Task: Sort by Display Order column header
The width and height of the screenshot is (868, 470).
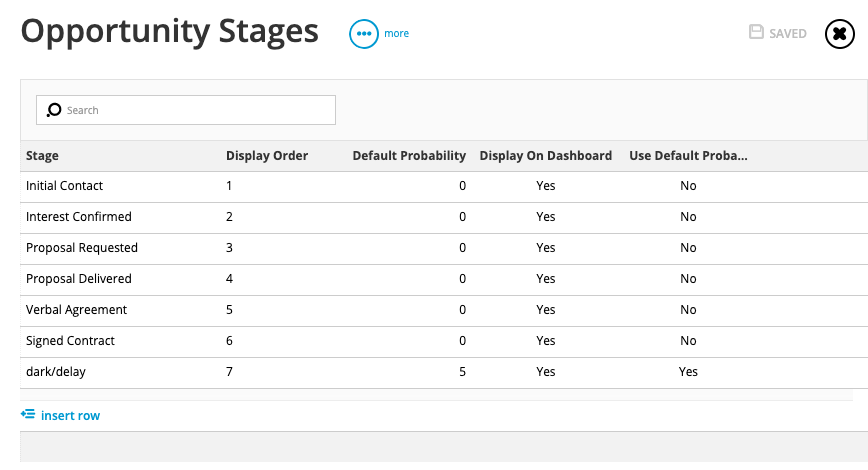Action: tap(267, 156)
